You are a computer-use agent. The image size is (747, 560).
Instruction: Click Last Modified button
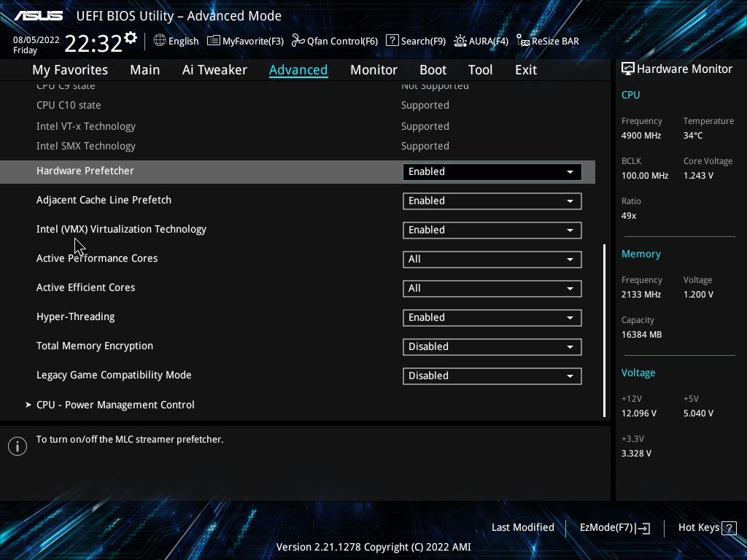click(522, 528)
